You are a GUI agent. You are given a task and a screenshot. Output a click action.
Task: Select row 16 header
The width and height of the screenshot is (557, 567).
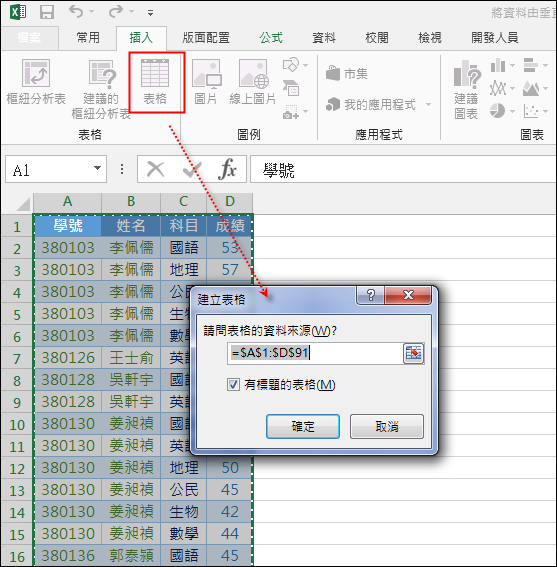tap(17, 557)
